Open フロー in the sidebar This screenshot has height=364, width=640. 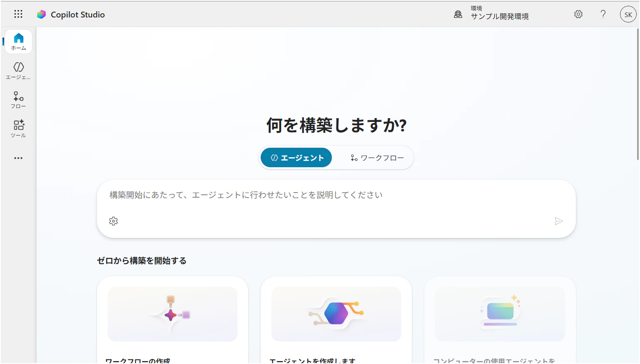tap(18, 100)
